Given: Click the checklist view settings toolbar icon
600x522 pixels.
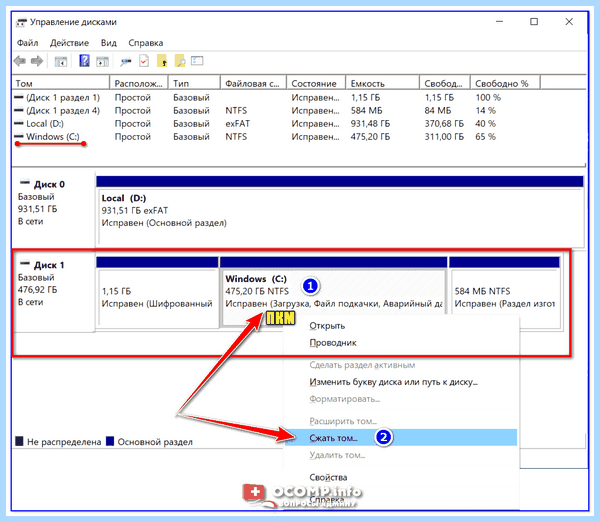Looking at the screenshot, I should (x=197, y=60).
